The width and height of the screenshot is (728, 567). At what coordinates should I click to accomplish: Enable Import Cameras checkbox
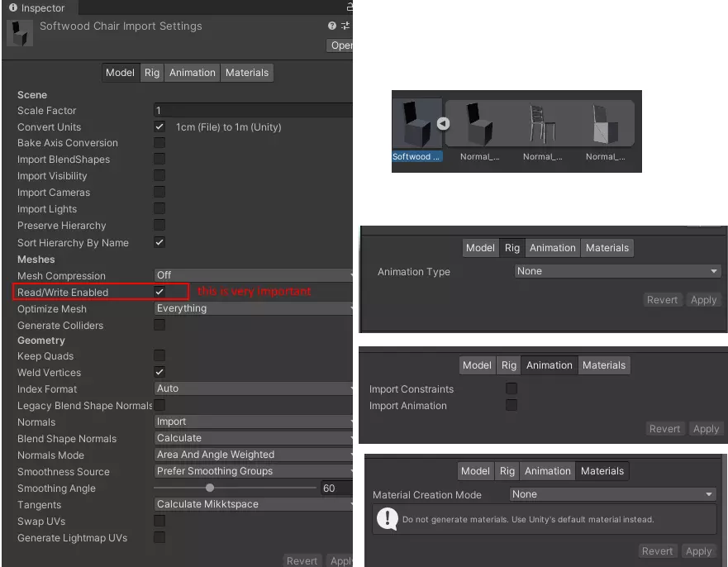159,192
